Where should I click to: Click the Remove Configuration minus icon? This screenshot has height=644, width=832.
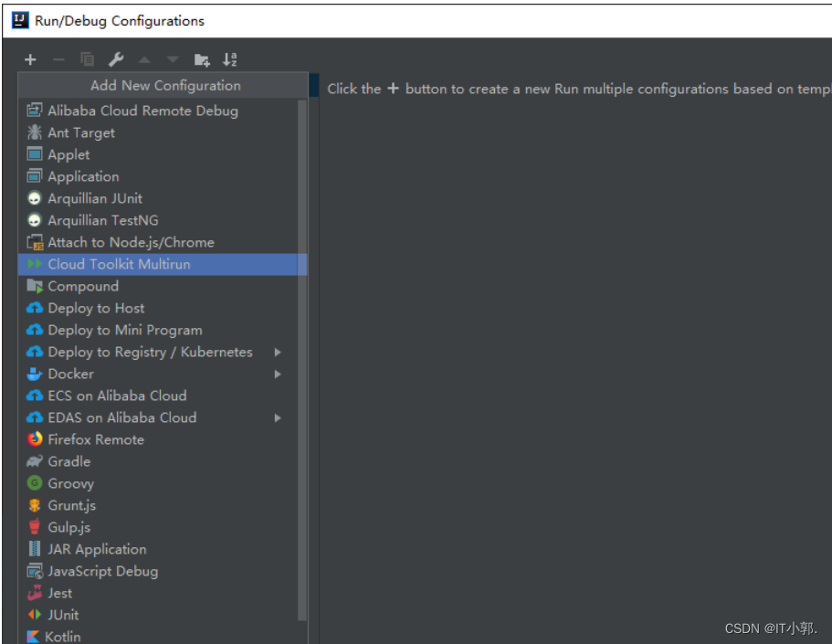pos(58,59)
